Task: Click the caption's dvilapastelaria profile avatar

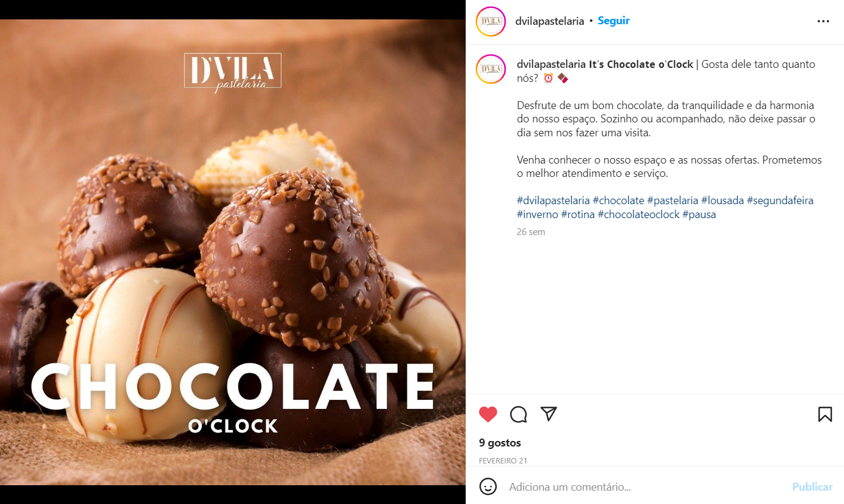Action: [x=491, y=69]
